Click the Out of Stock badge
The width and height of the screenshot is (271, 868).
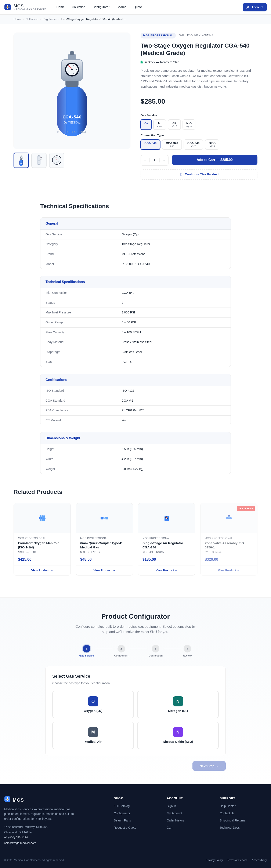tap(246, 508)
